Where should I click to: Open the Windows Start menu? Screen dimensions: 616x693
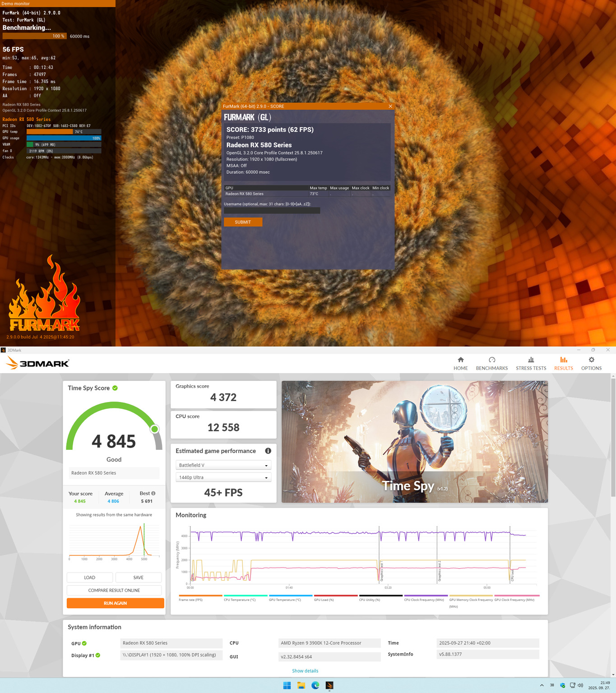point(287,685)
